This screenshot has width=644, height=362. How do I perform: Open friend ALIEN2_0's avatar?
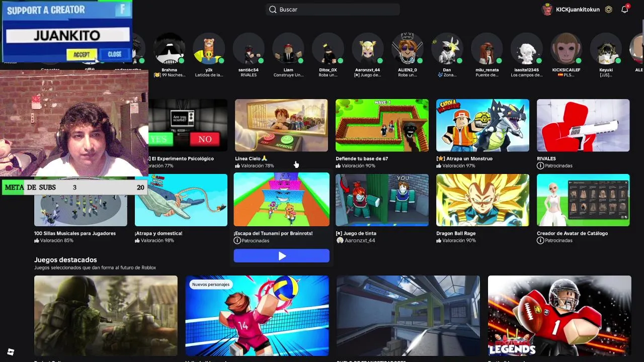point(407,49)
